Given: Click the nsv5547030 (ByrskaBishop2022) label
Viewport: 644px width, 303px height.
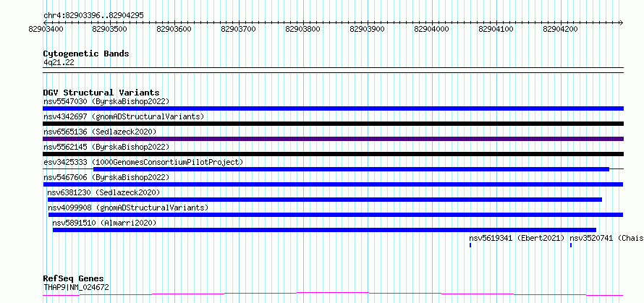Looking at the screenshot, I should coord(106,101).
